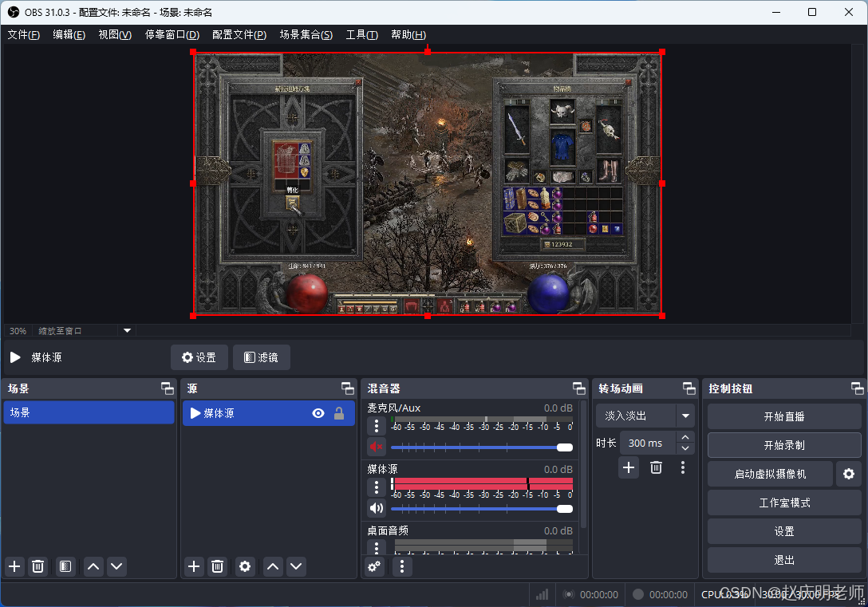Remove selected source with trash icon
This screenshot has width=868, height=607.
coord(217,566)
